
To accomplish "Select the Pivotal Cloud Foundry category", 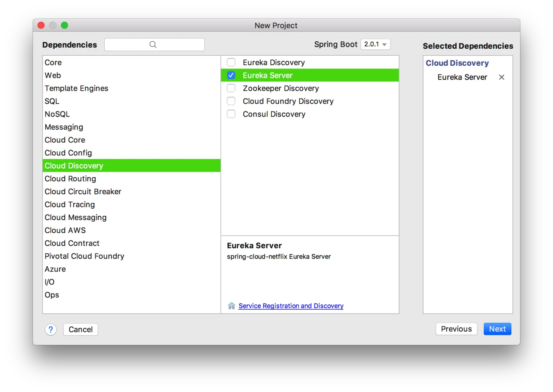I will (x=132, y=256).
